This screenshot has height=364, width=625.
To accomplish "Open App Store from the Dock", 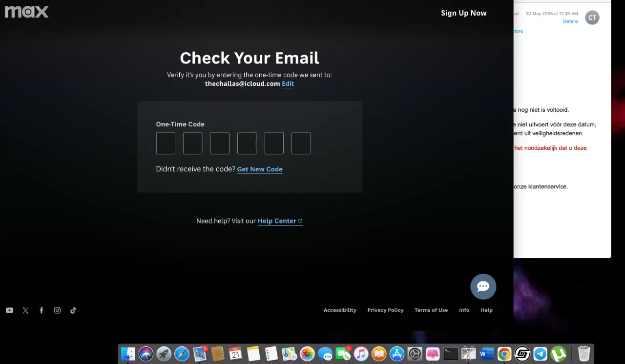I will (397, 353).
